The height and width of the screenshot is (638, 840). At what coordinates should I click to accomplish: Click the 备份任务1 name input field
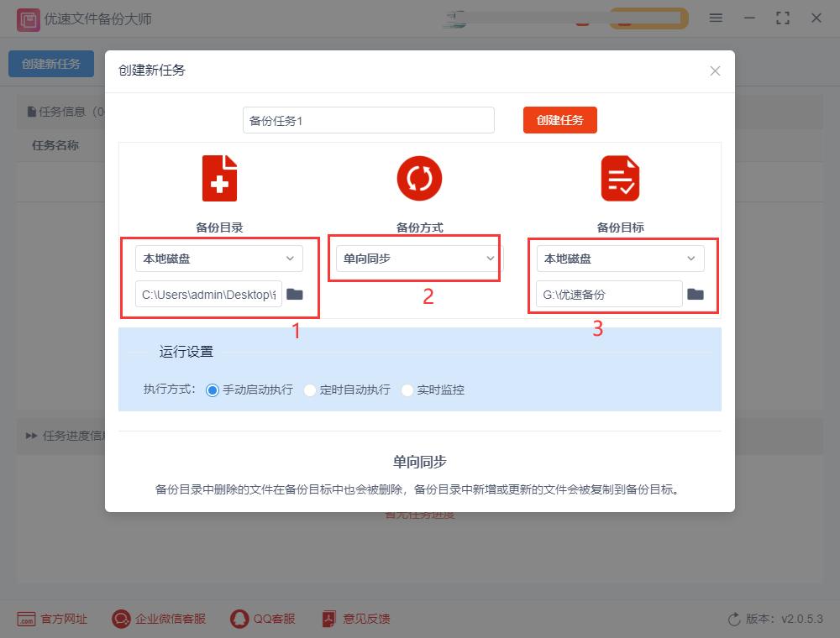pyautogui.click(x=368, y=120)
